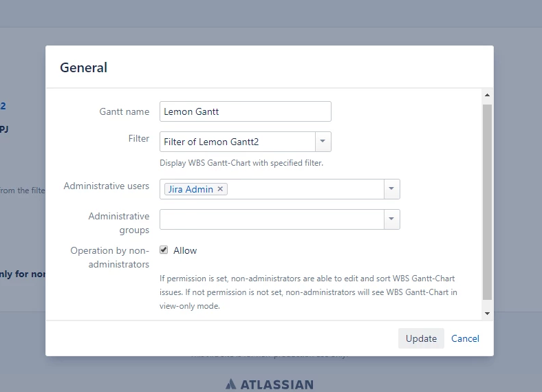Click the scrollbar down arrow
Viewport: 542px width, 392px height.
(x=487, y=314)
